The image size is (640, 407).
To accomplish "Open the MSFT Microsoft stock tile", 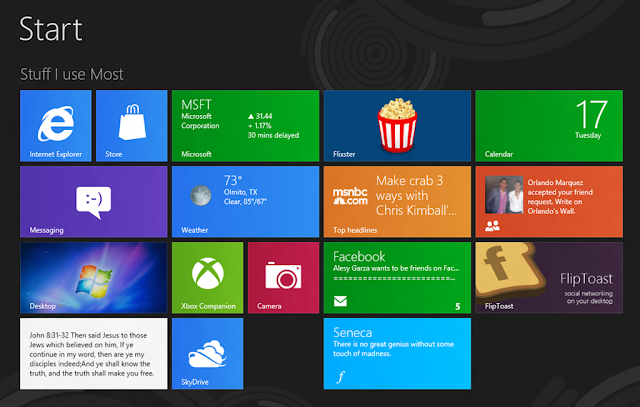I will tap(245, 126).
